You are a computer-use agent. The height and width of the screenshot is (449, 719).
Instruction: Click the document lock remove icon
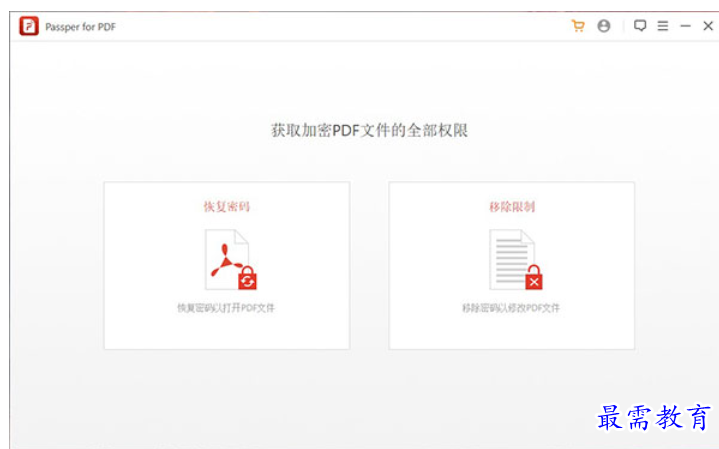tap(516, 260)
